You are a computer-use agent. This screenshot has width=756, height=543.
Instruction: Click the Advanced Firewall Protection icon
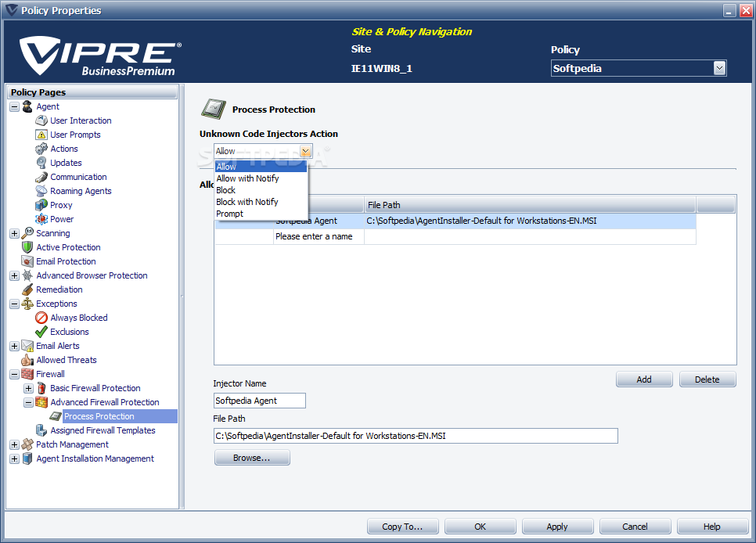tap(41, 402)
